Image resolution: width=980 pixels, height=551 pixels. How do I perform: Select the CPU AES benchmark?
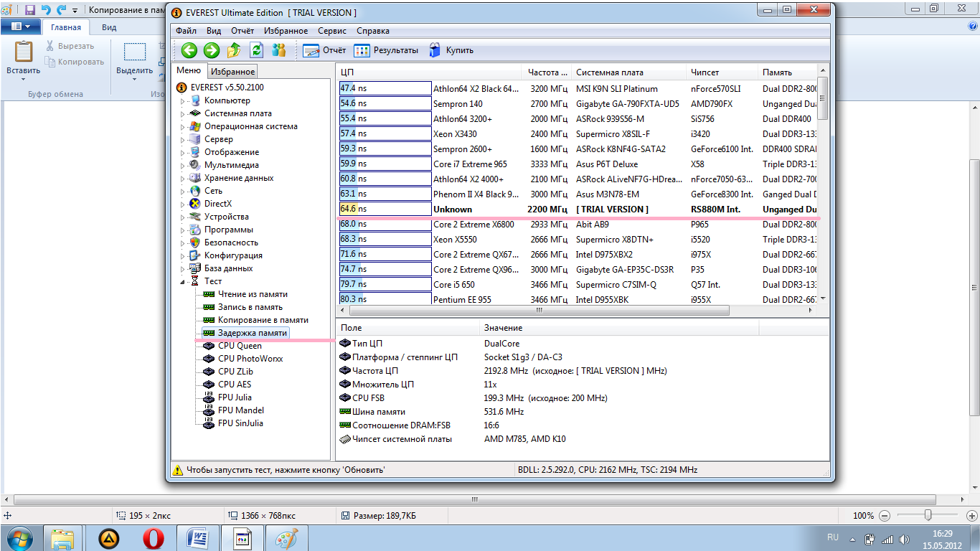tap(235, 385)
